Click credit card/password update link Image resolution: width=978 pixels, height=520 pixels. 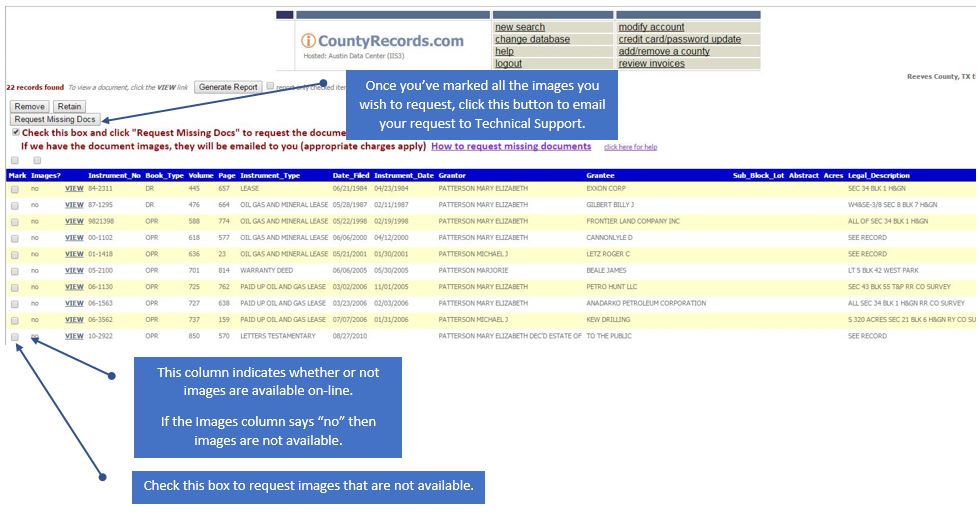pos(679,39)
